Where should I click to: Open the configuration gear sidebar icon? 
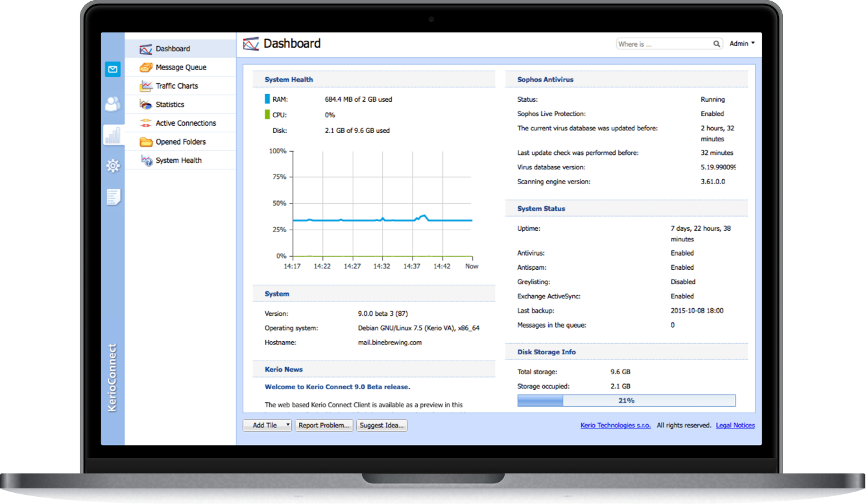coord(113,166)
